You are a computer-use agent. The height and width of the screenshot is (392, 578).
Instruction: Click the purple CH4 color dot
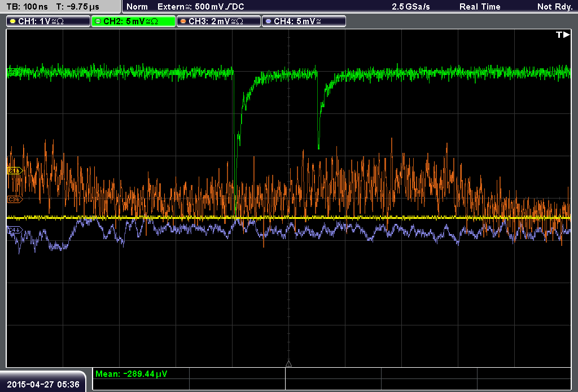click(268, 21)
